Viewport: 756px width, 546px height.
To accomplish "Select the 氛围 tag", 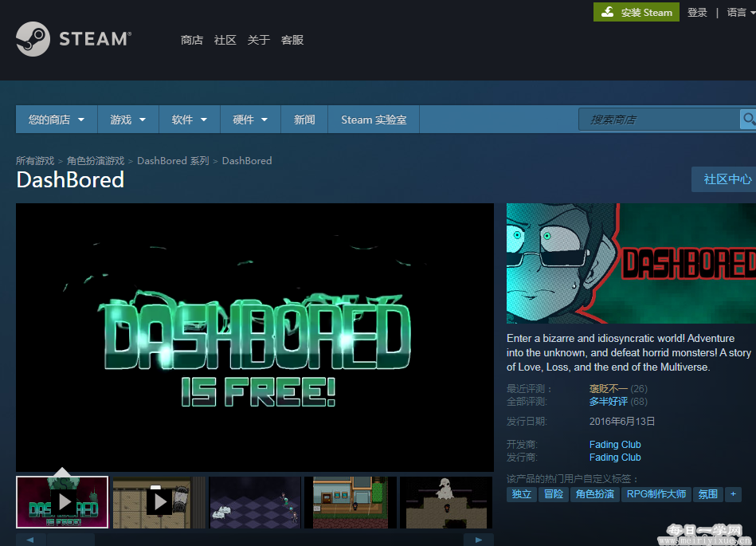I will click(707, 494).
